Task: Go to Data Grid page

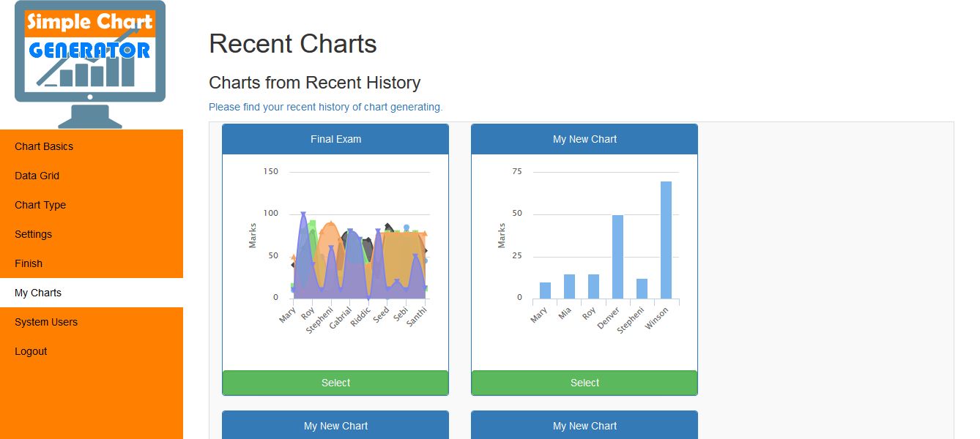Action: point(37,176)
